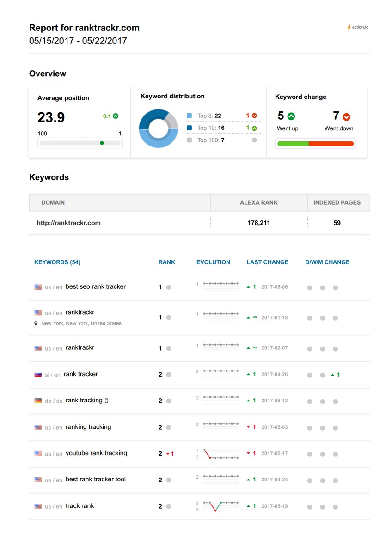This screenshot has height=535, width=392.
Task: Click the keyword best seo rank tracker
Action: (x=96, y=286)
